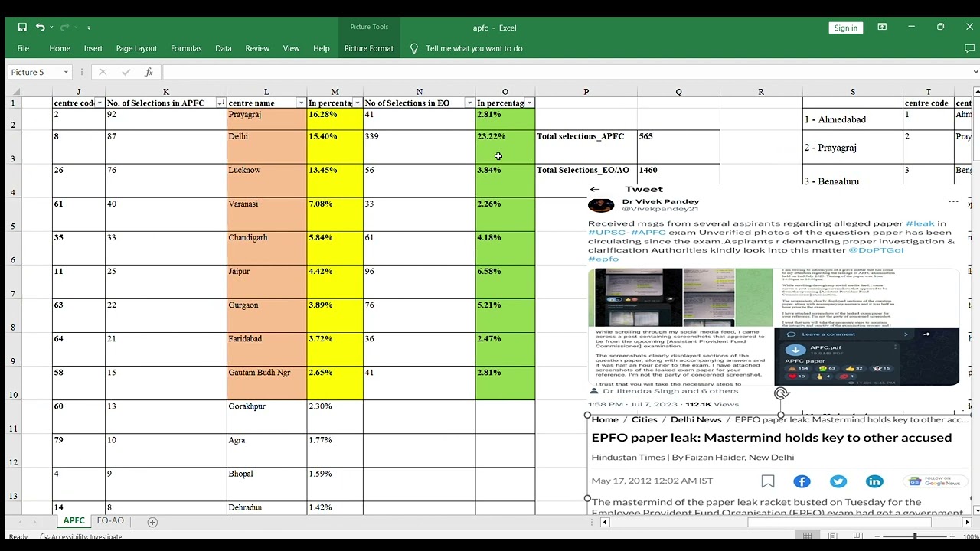Image resolution: width=980 pixels, height=551 pixels.
Task: Open the Data tab
Action: [224, 48]
